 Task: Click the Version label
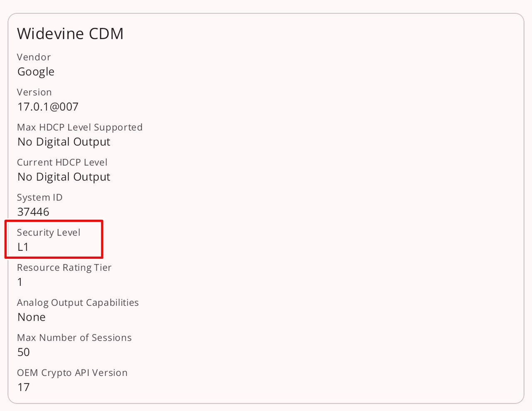pyautogui.click(x=34, y=92)
